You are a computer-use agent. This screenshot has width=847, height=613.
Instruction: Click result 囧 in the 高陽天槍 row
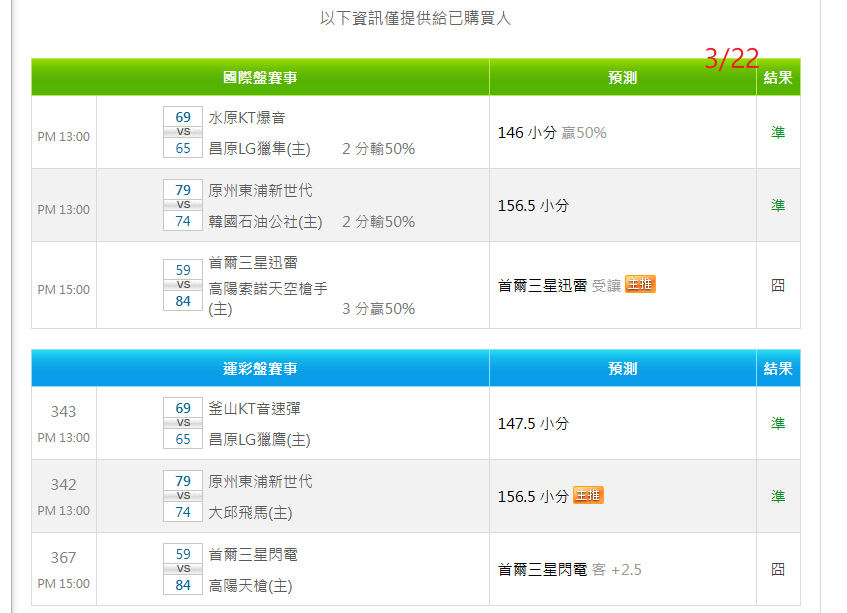point(778,569)
